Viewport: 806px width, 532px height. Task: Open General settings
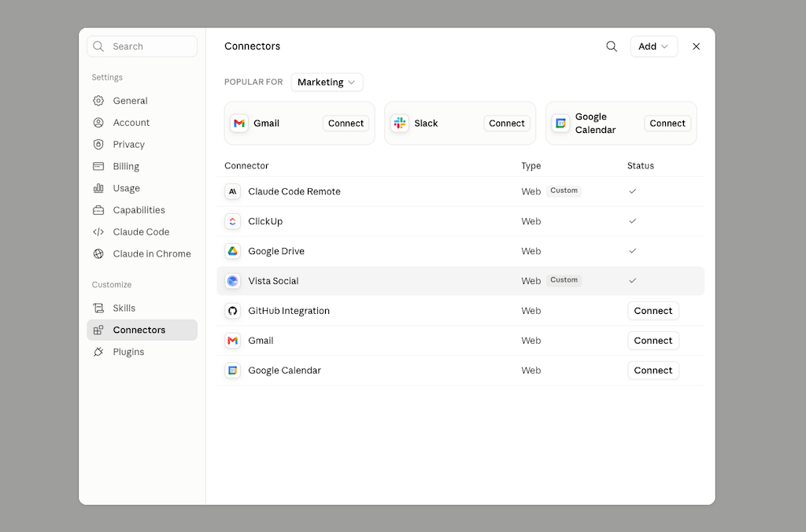pos(142,101)
